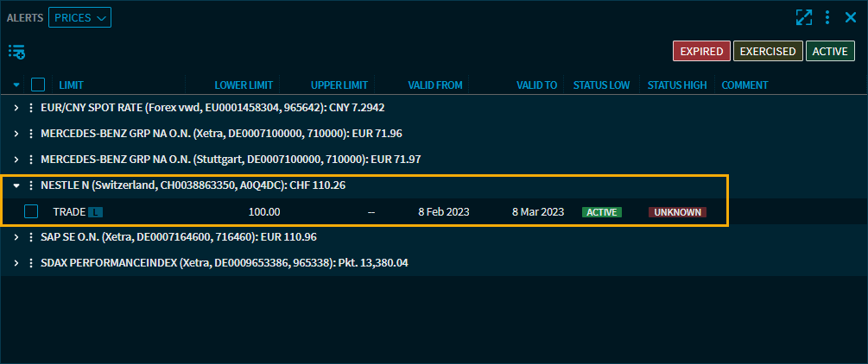The height and width of the screenshot is (364, 868).
Task: Open Mercedes-Benz Stuttgart row kebab menu
Action: [31, 160]
